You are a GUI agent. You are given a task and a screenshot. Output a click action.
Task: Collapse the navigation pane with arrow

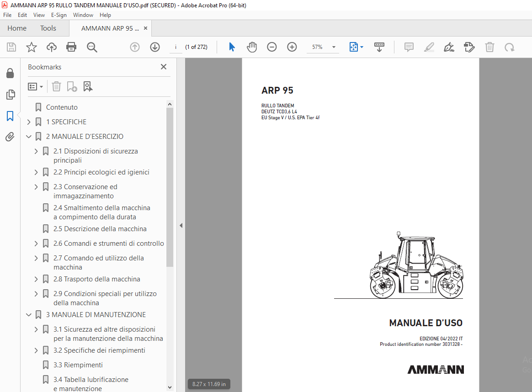pyautogui.click(x=181, y=226)
